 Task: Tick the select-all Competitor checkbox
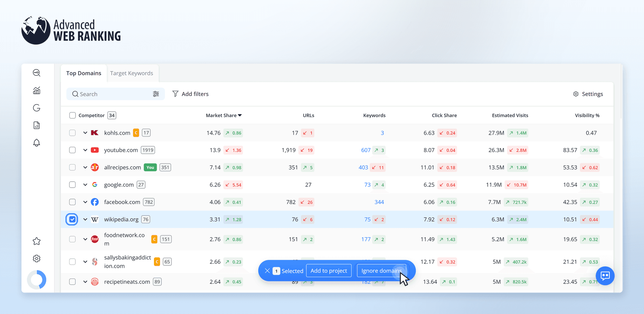[x=72, y=115]
